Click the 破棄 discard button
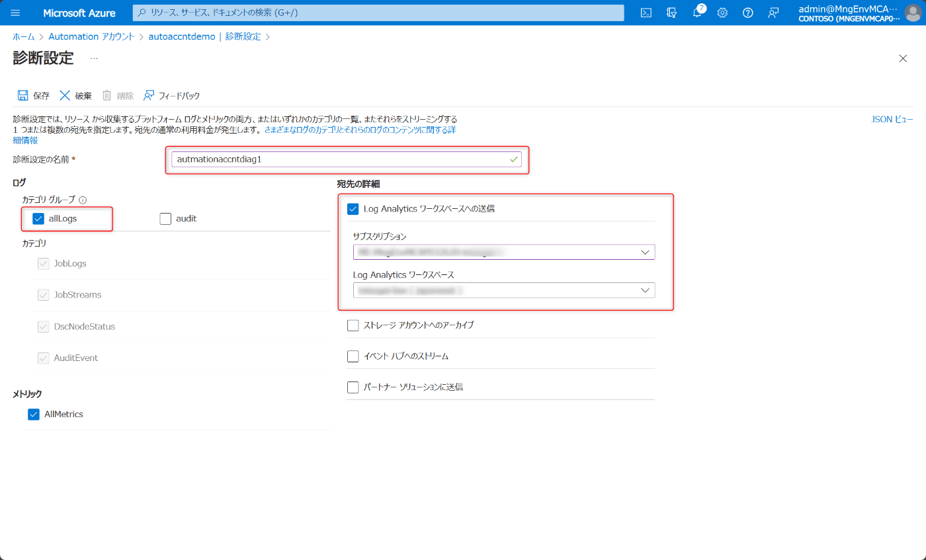The height and width of the screenshot is (560, 926). pyautogui.click(x=75, y=96)
